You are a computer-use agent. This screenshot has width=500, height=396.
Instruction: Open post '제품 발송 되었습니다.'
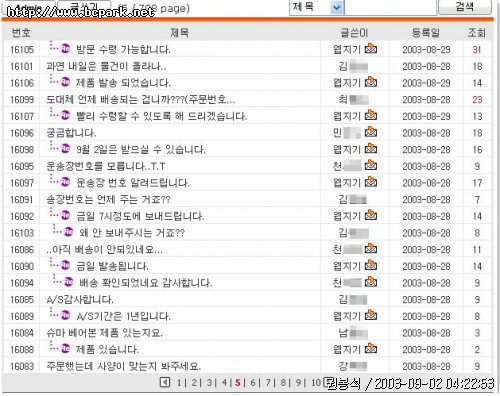click(123, 83)
